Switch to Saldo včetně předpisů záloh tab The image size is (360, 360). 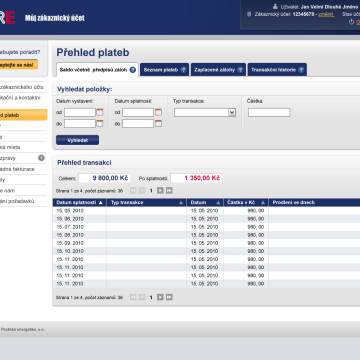pyautogui.click(x=97, y=70)
